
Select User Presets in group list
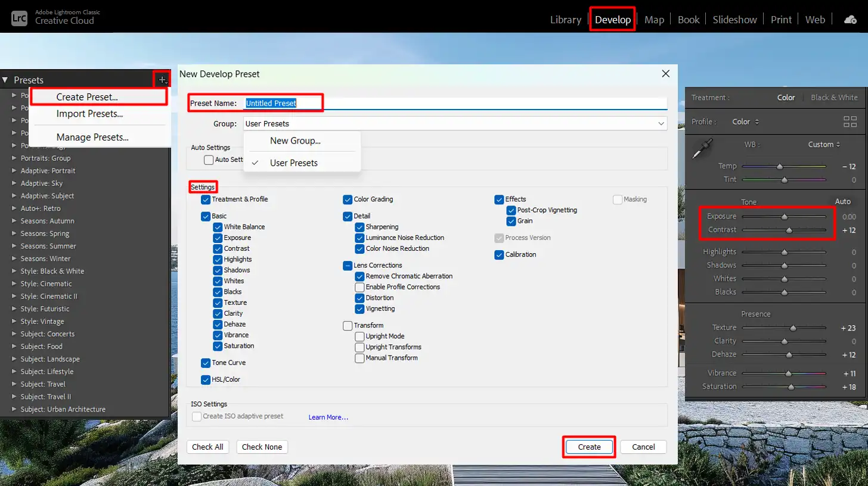coord(293,163)
